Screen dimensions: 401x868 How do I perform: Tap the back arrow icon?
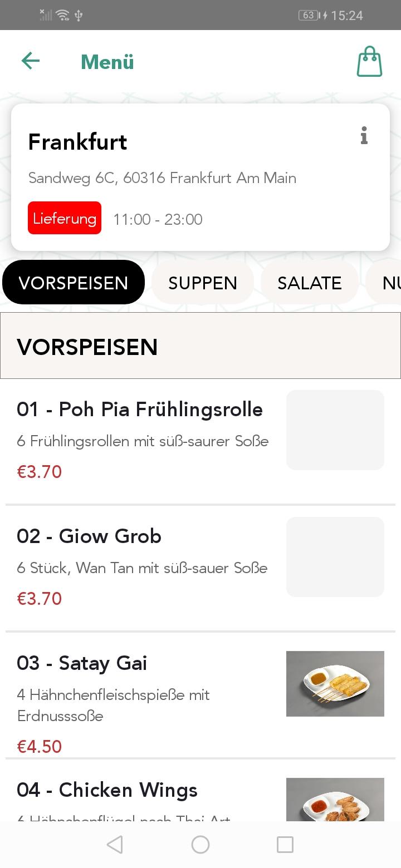[x=31, y=61]
